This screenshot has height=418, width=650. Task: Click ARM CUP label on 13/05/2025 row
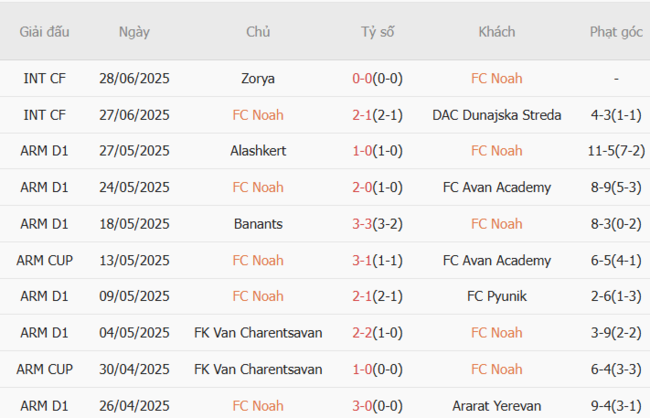(45, 261)
